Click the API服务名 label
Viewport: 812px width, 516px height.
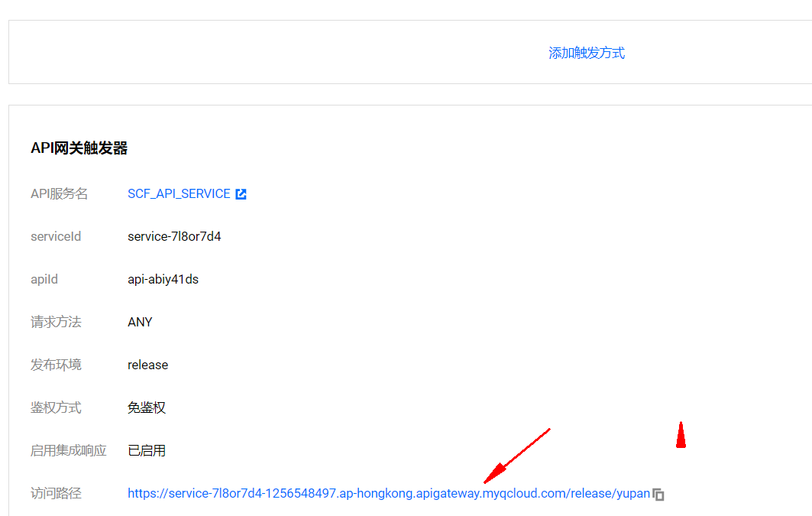click(59, 194)
